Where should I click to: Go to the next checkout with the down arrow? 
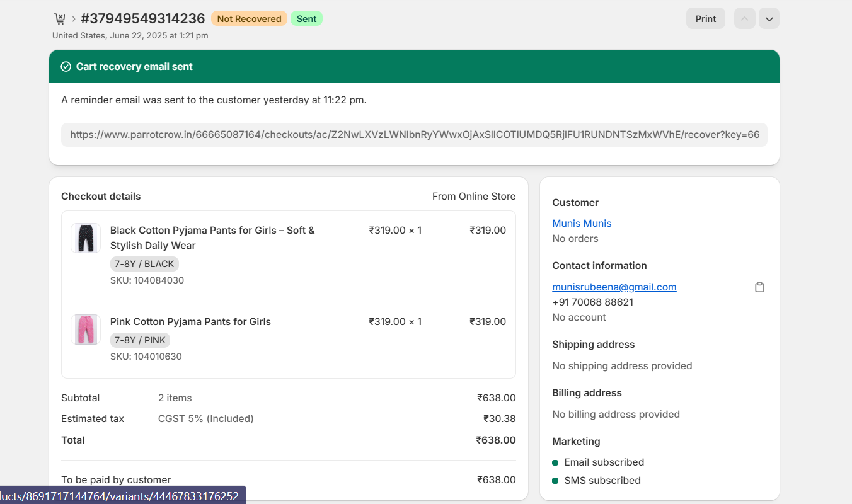769,19
